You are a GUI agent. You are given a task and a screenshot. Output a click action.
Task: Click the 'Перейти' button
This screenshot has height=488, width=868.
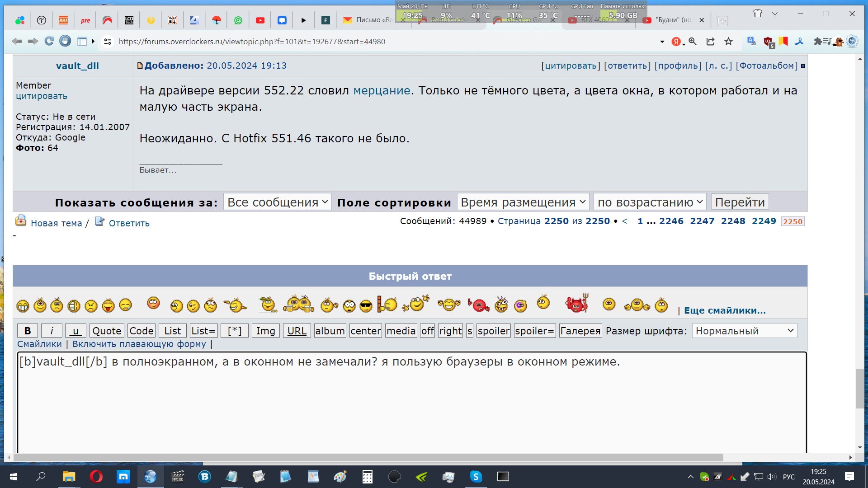[x=740, y=202]
